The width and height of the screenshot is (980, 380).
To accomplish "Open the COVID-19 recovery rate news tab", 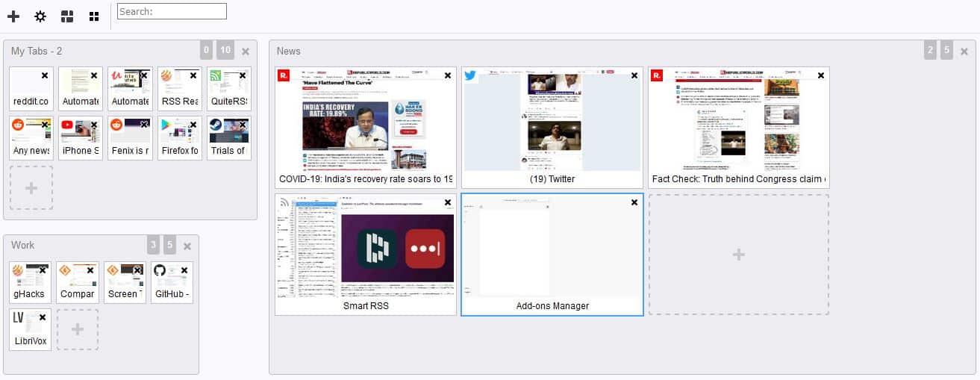I will [366, 128].
